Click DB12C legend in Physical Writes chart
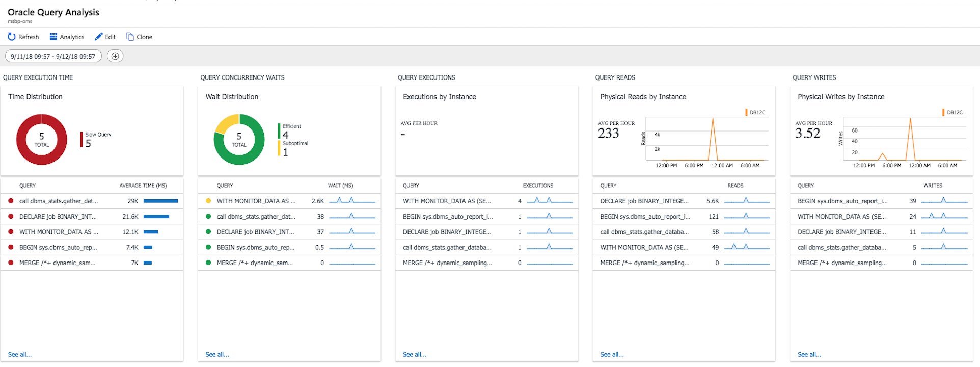Viewport: 980px width, 367px height. 954,113
